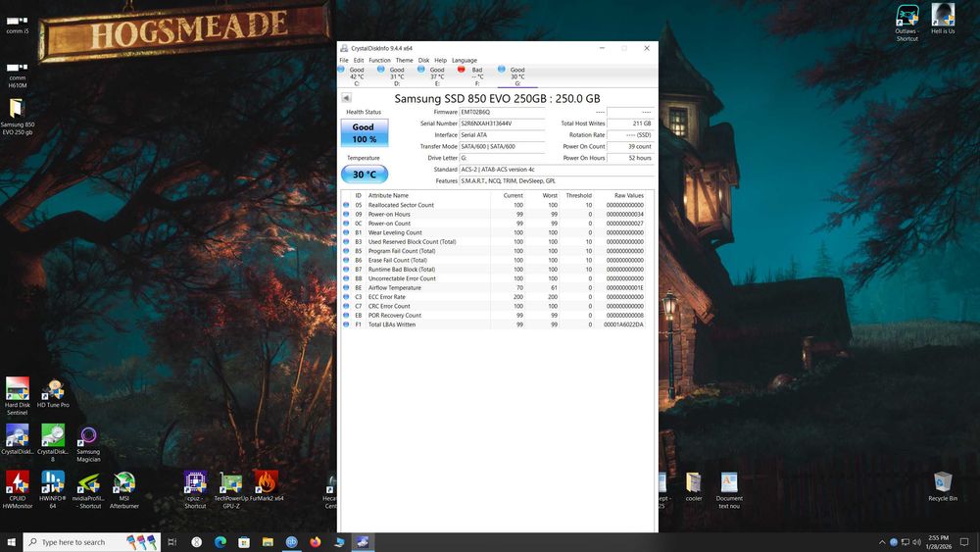This screenshot has width=980, height=552.
Task: Select cpuz Shortcut desktop icon
Action: [195, 489]
